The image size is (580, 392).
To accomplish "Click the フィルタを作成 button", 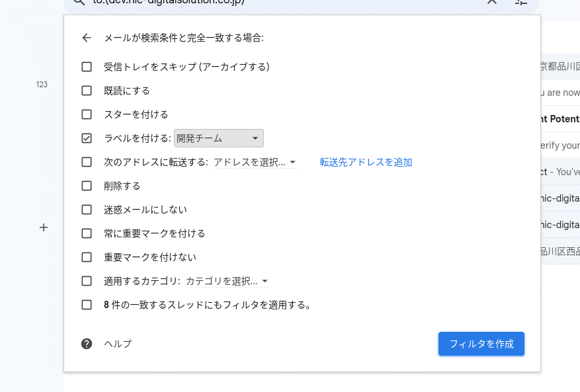I will tap(481, 344).
